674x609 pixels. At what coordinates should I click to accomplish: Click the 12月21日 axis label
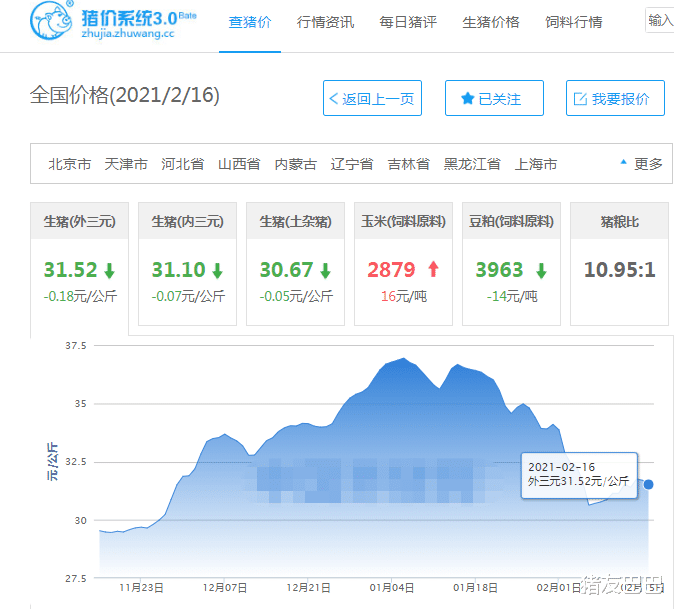coord(308,588)
